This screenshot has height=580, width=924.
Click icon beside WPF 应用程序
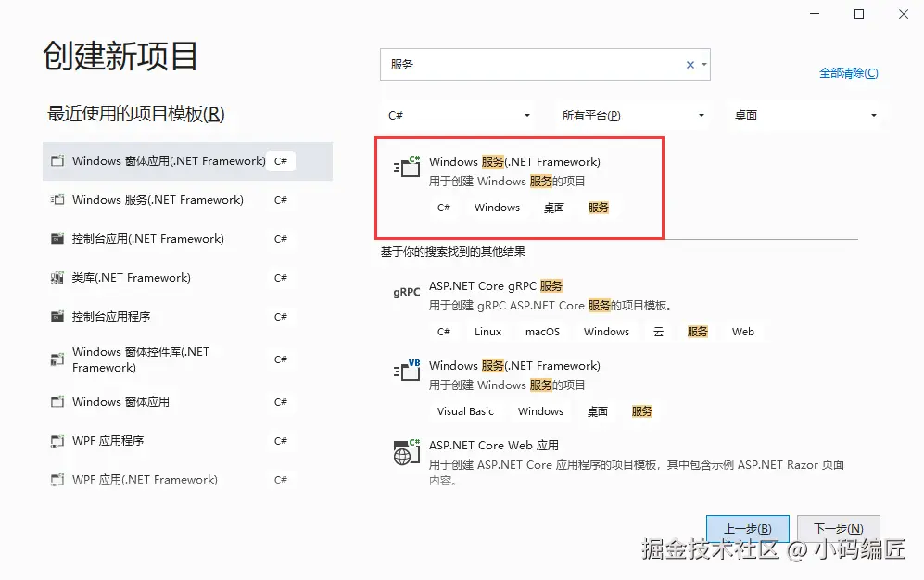pos(57,440)
